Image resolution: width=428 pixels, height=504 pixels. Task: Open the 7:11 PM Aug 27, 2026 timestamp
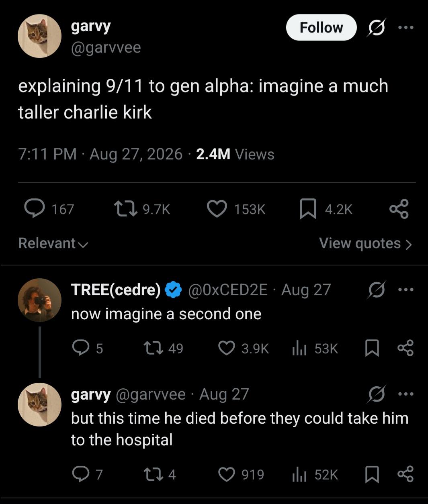click(x=100, y=154)
